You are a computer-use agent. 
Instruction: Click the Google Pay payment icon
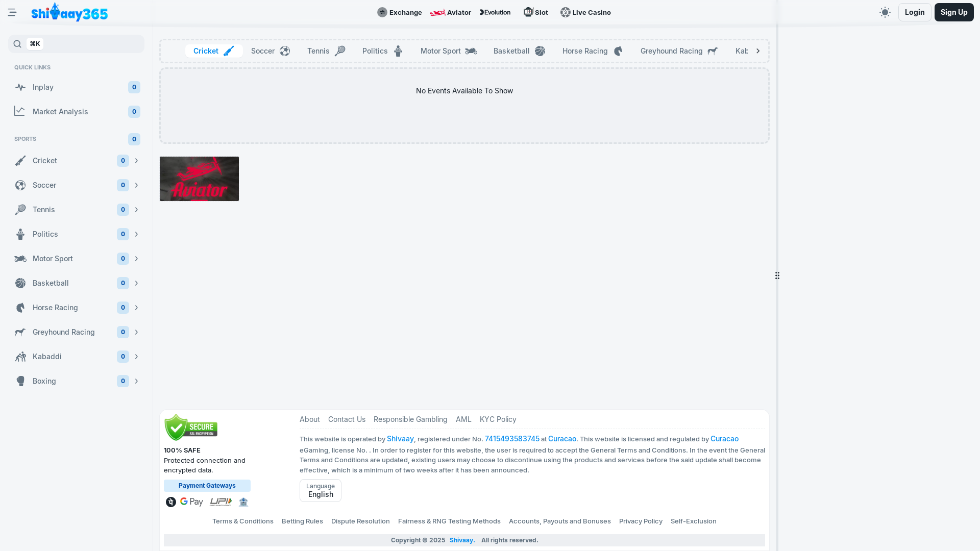coord(191,502)
